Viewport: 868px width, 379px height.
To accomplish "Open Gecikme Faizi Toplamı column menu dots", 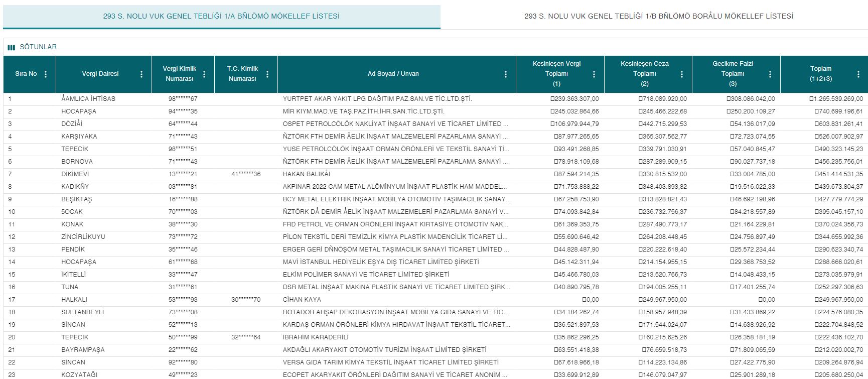I will [x=770, y=74].
